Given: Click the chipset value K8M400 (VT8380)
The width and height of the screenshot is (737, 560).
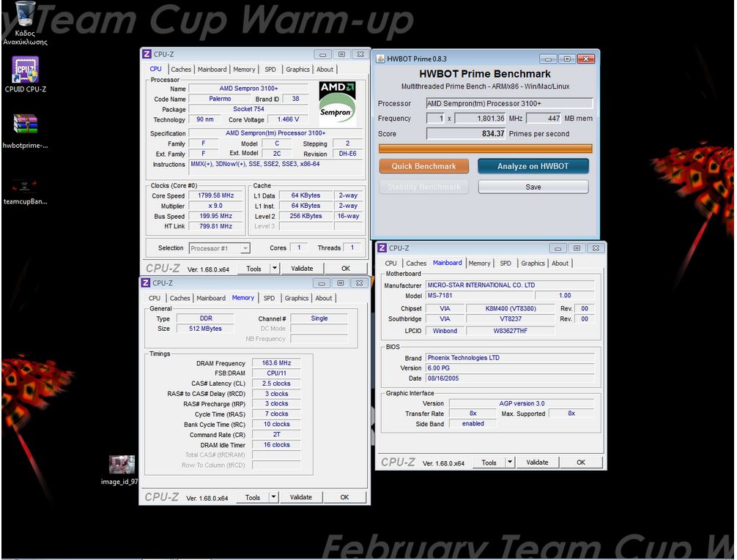Looking at the screenshot, I should (511, 309).
